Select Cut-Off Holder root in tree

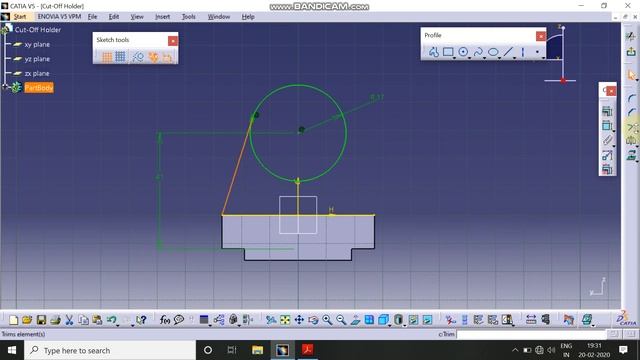coord(38,30)
